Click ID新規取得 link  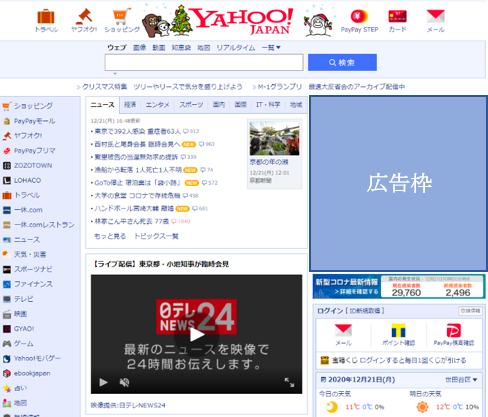click(x=365, y=311)
